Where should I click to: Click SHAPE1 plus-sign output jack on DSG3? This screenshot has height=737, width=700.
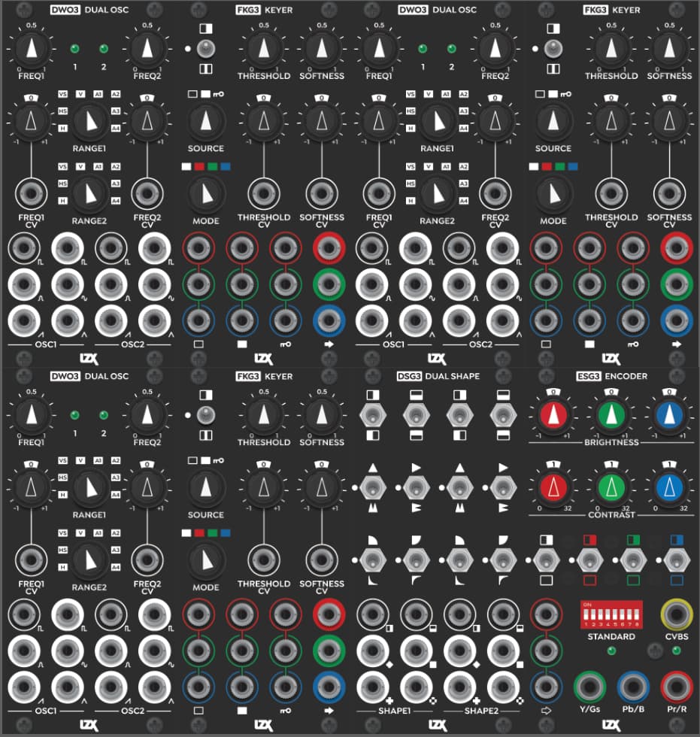point(372,687)
